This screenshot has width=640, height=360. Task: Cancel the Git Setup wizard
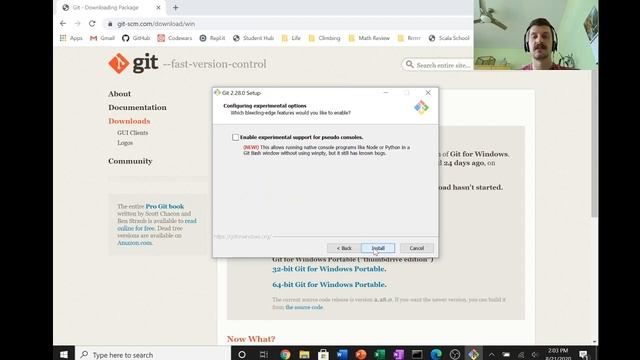click(x=417, y=248)
